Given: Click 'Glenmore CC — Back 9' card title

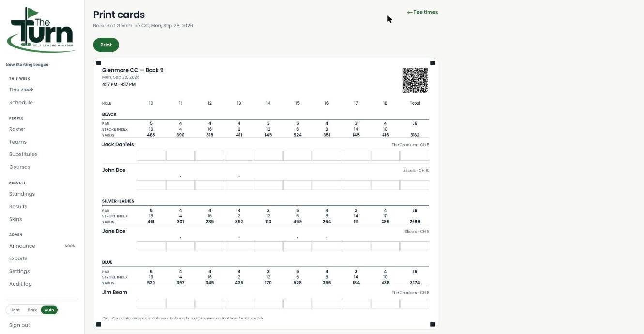Looking at the screenshot, I should (x=133, y=70).
